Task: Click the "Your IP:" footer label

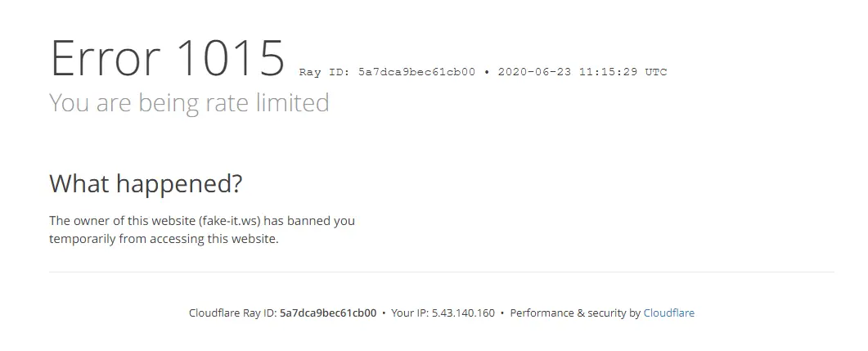Action: (410, 313)
